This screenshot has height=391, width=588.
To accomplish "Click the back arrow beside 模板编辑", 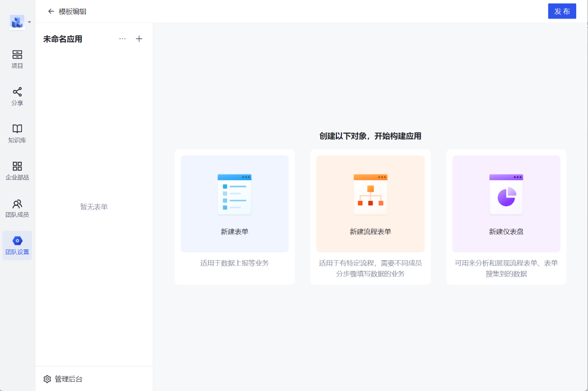I will tap(51, 11).
